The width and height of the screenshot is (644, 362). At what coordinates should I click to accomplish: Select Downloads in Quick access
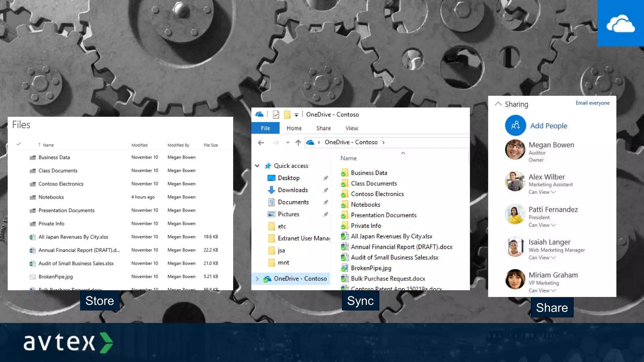293,190
